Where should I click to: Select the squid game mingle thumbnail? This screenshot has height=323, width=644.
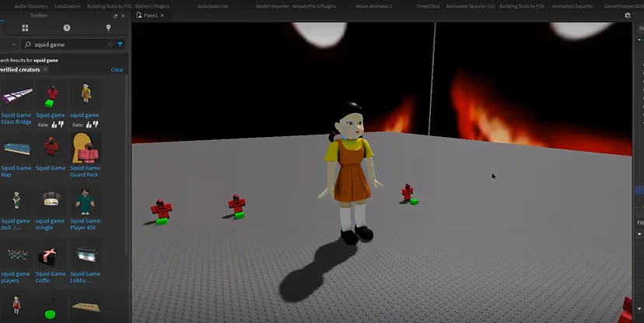(x=51, y=199)
